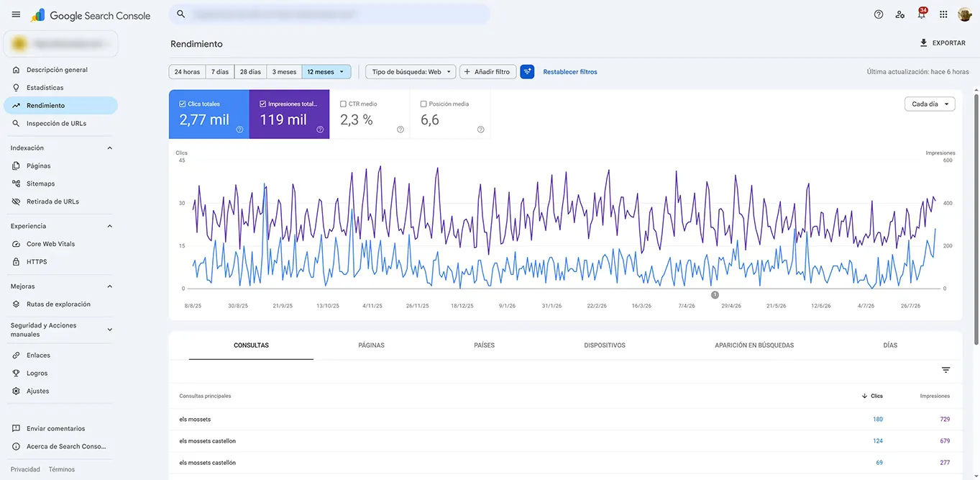Click the blue filter options icon
980x480 pixels.
pyautogui.click(x=527, y=72)
